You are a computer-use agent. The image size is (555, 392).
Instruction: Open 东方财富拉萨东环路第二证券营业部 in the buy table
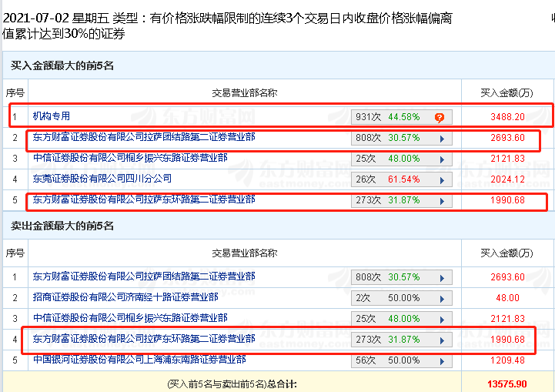144,199
